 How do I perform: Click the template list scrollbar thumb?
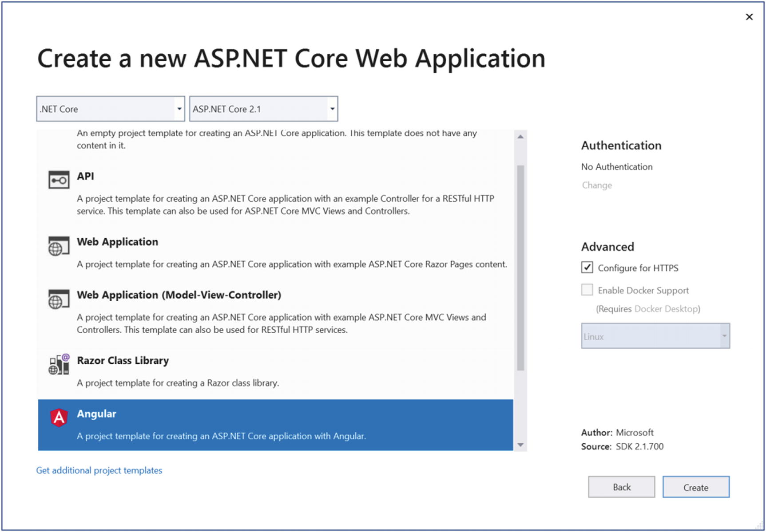(x=520, y=268)
